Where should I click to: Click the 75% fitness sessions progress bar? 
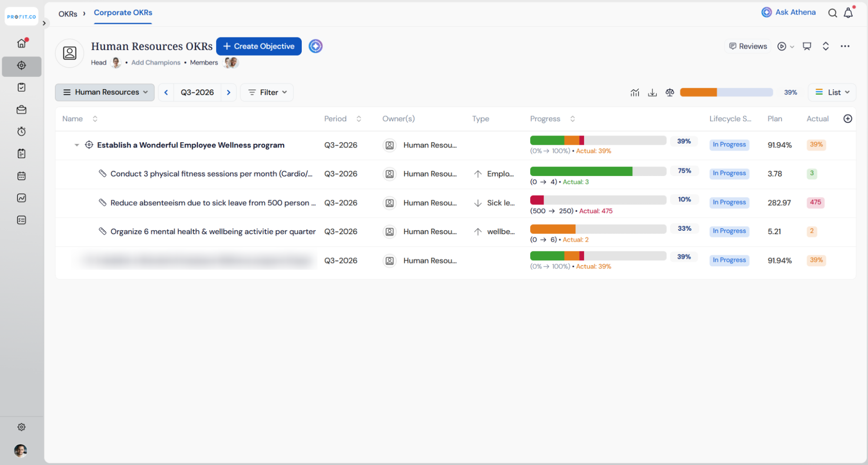(598, 171)
